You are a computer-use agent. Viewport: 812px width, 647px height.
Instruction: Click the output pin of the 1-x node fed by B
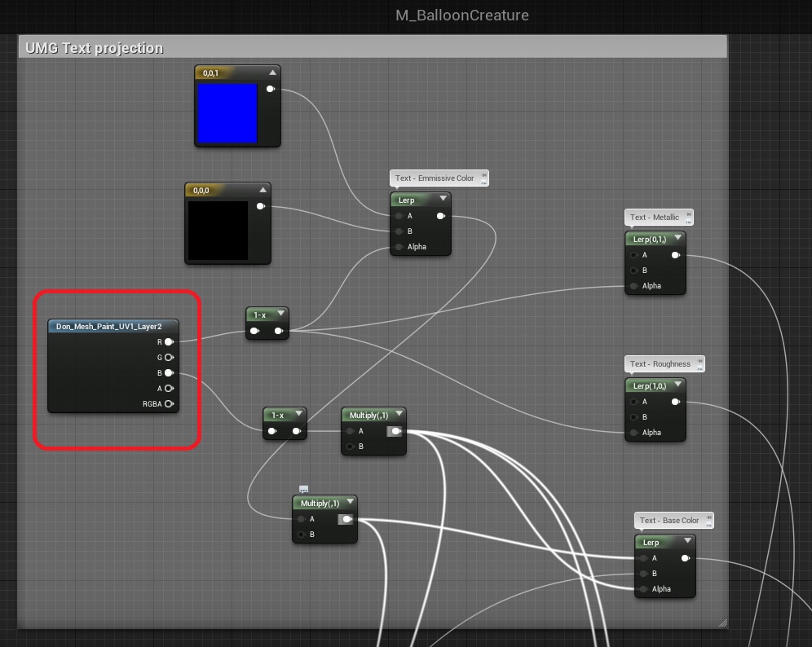[x=296, y=431]
